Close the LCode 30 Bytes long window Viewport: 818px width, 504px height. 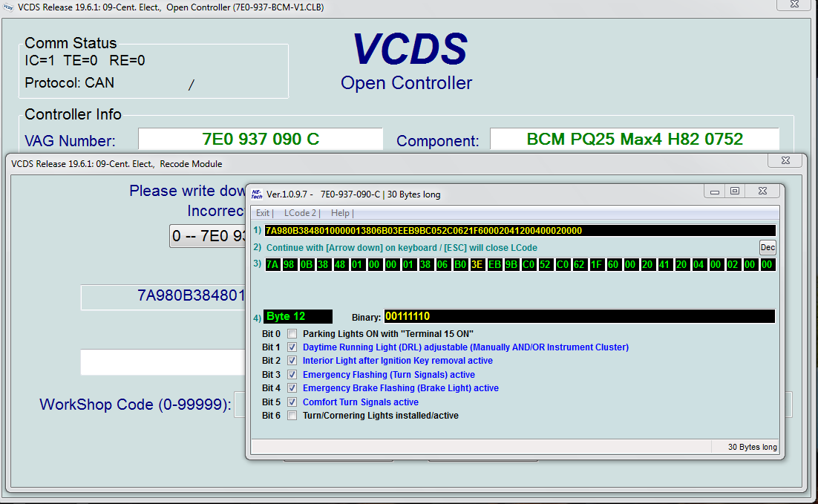(x=762, y=192)
